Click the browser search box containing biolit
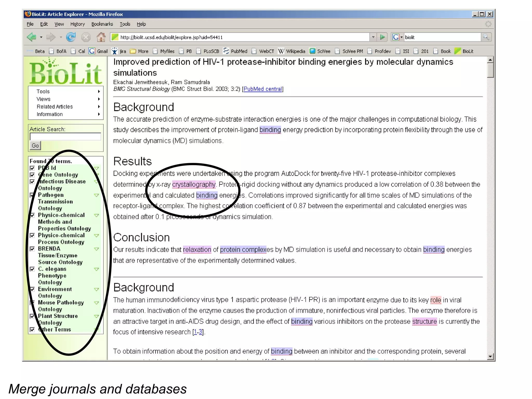 pos(442,37)
